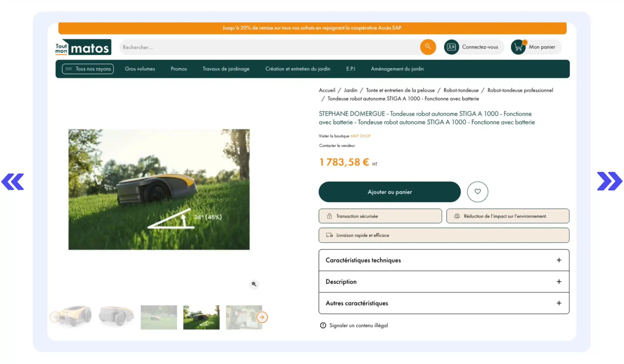Click the account ID card icon
The image size is (624, 364).
tap(451, 47)
